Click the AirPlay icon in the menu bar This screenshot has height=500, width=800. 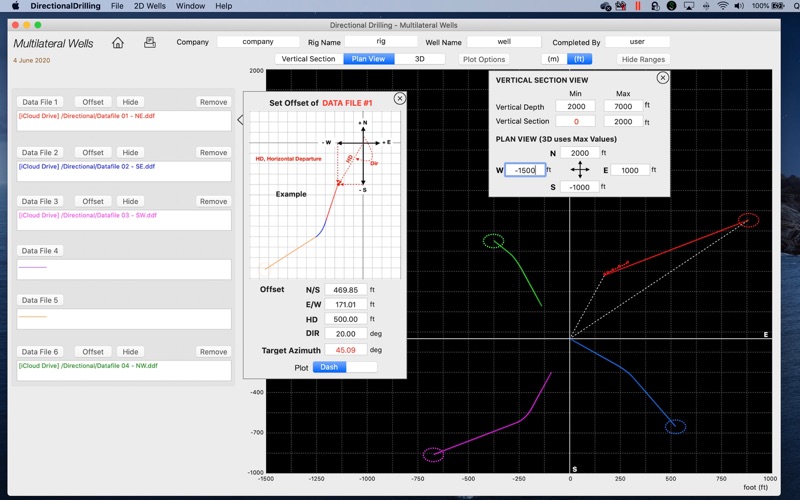point(687,6)
